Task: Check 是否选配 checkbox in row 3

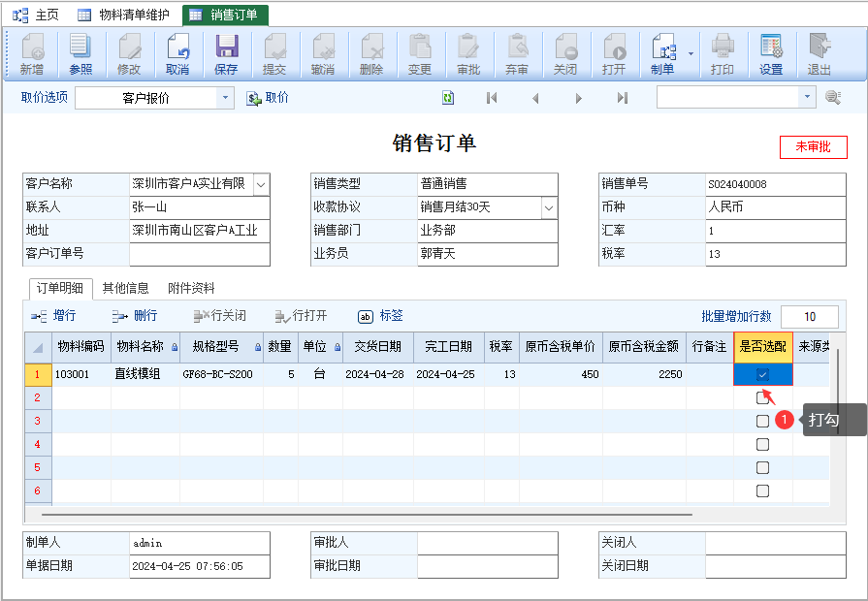Action: point(762,421)
